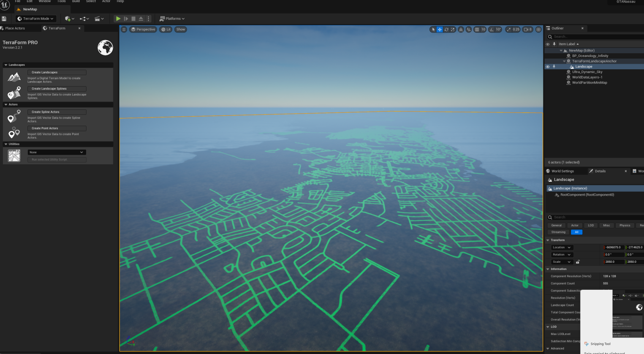This screenshot has width=644, height=354.
Task: Toggle visibility eye for Landscape row
Action: pos(548,67)
